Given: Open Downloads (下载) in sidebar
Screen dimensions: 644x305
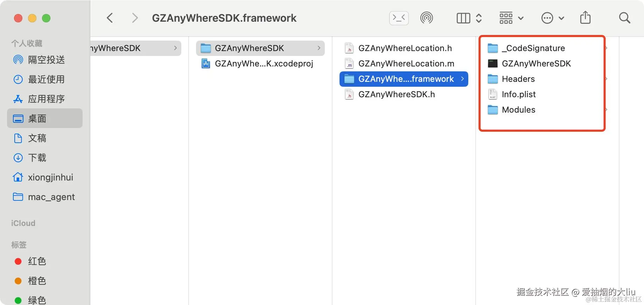Looking at the screenshot, I should click(45, 158).
